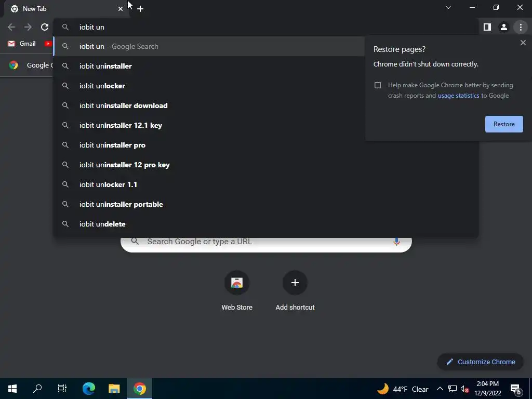Choose 'iobit unlocker 1.1' suggestion
The height and width of the screenshot is (399, 532).
[x=266, y=184]
